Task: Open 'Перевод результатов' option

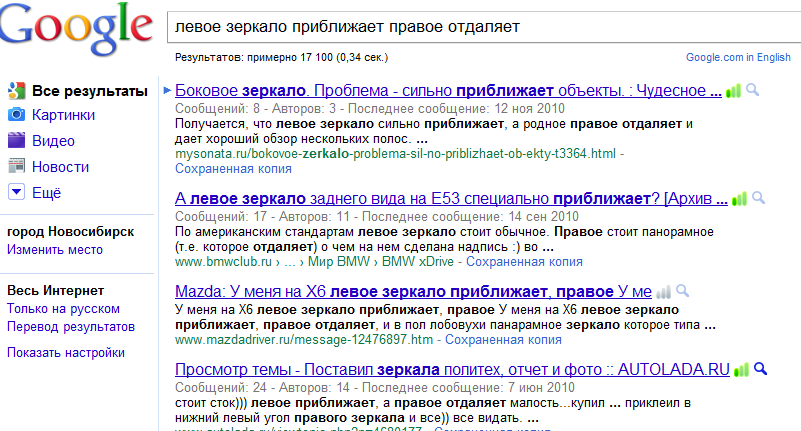Action: pyautogui.click(x=70, y=327)
